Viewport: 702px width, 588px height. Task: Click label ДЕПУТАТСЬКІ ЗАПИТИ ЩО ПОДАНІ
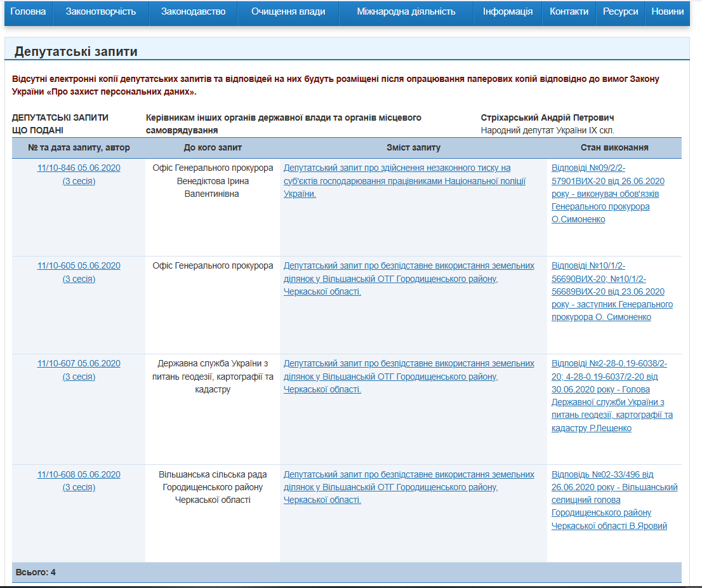coord(60,124)
